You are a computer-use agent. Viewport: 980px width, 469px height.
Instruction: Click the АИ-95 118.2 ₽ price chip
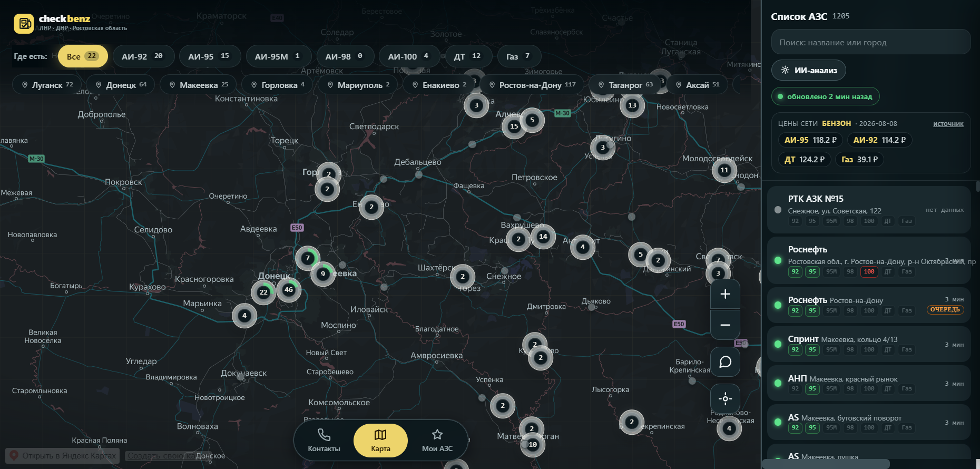pos(810,140)
